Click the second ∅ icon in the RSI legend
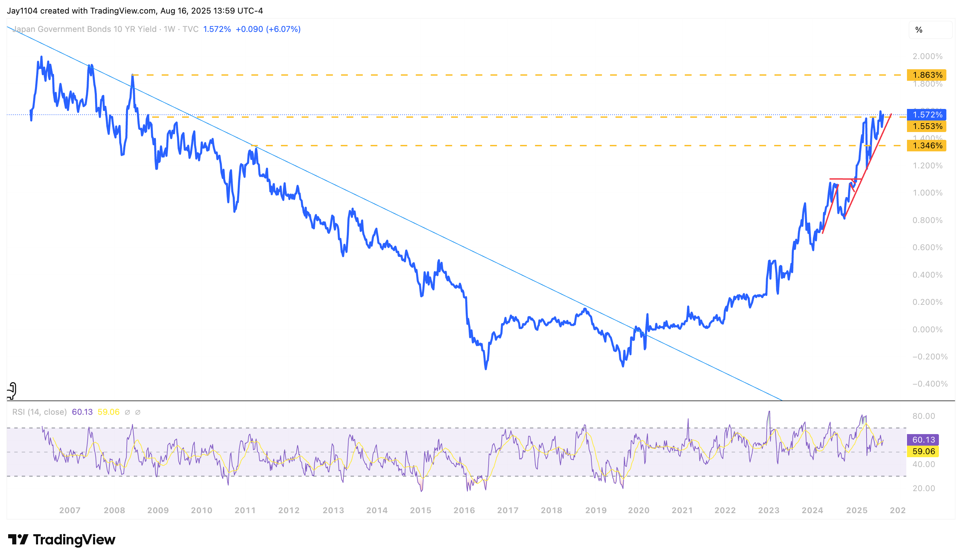The width and height of the screenshot is (962, 560). [138, 412]
